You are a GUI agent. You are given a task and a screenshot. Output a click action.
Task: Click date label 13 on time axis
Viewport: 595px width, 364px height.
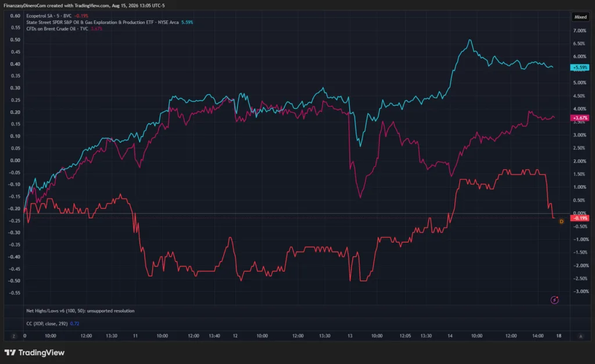point(350,336)
